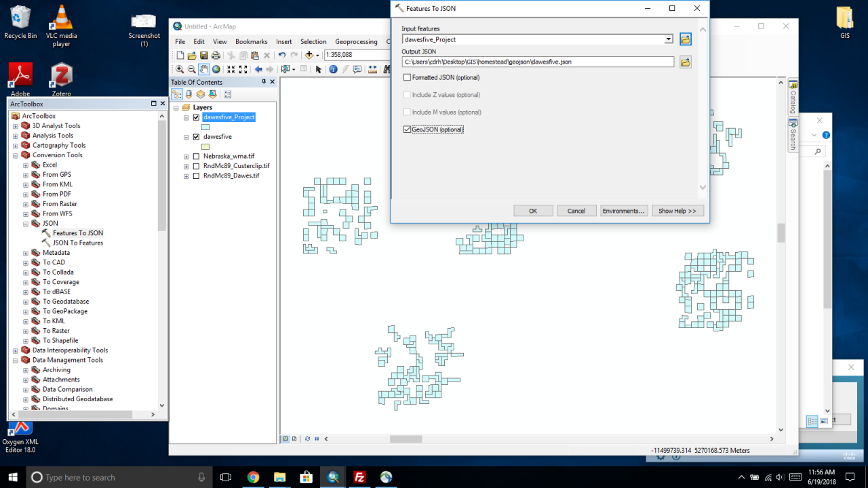Click the Full Extent globe icon
The height and width of the screenshot is (488, 868).
click(216, 69)
